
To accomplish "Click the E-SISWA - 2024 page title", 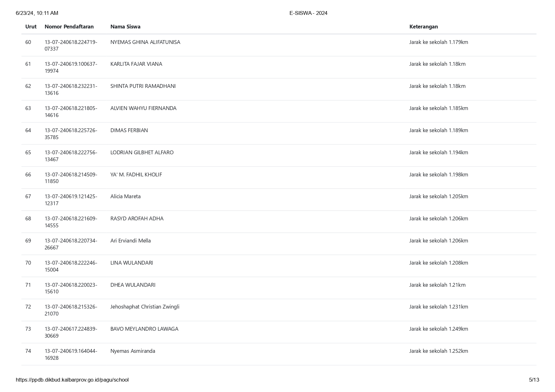I will pyautogui.click(x=308, y=13).
